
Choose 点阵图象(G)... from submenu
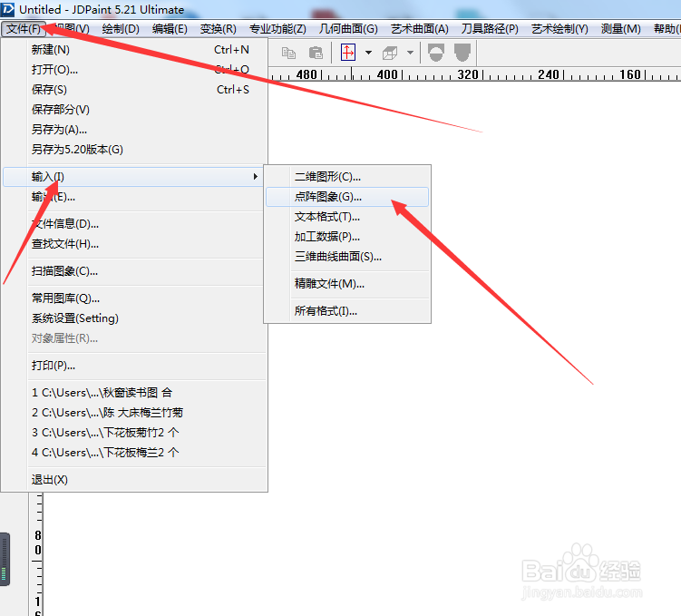347,197
